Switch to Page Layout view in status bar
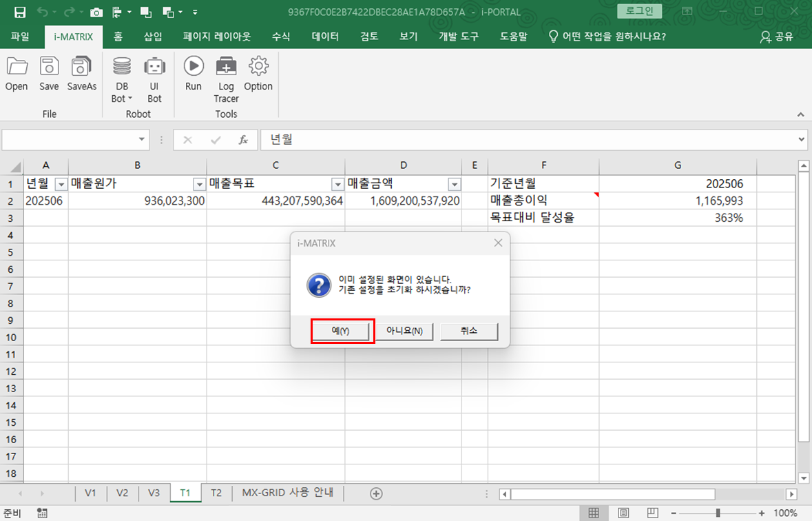 623,513
